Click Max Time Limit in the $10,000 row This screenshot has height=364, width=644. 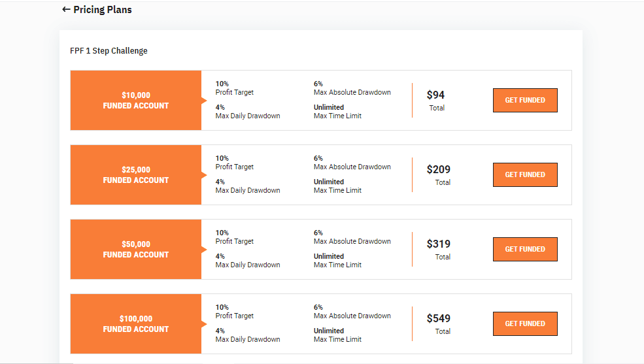(x=337, y=116)
